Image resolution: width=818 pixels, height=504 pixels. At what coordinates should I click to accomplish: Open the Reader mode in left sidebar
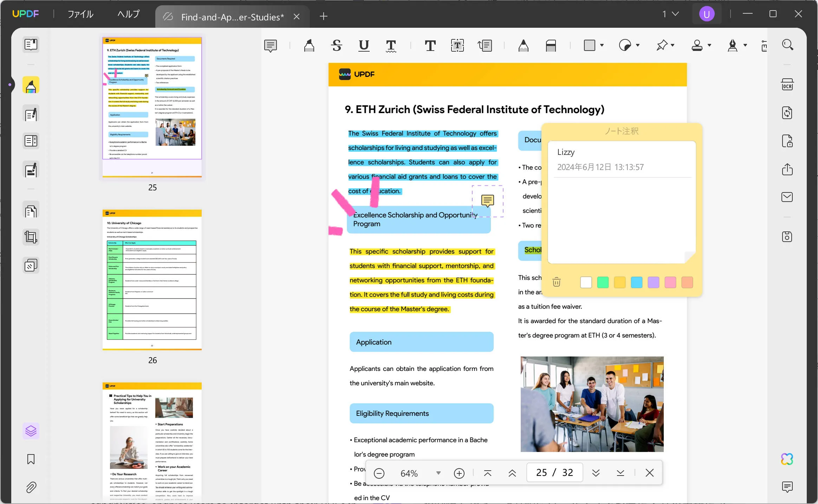pyautogui.click(x=31, y=45)
